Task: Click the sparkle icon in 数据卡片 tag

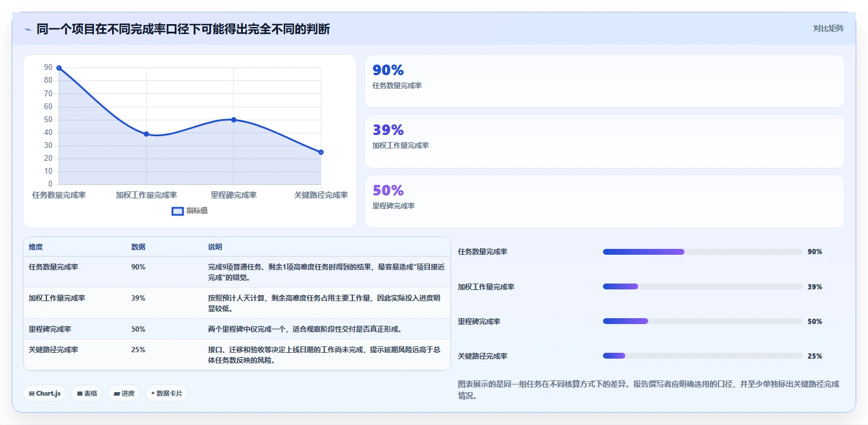Action: pyautogui.click(x=153, y=393)
